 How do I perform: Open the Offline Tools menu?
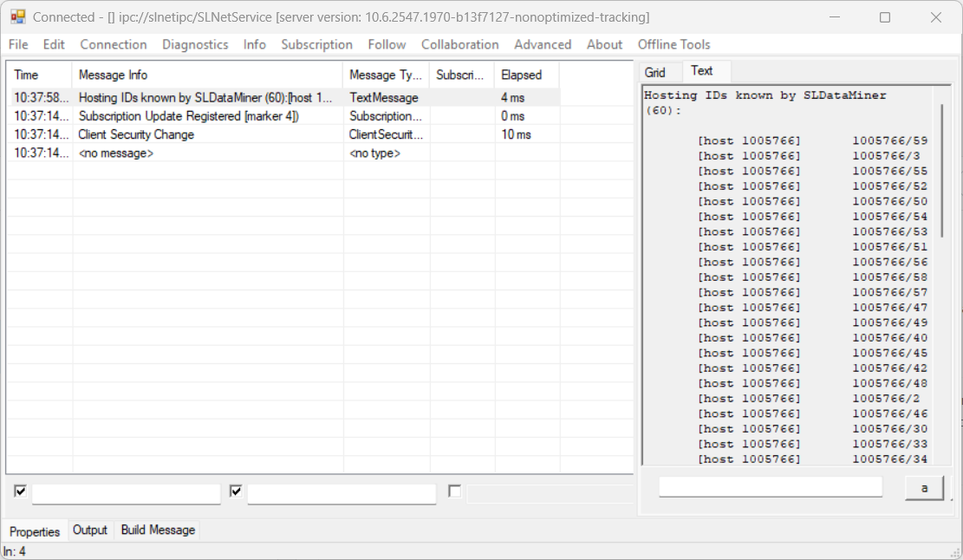click(x=673, y=44)
